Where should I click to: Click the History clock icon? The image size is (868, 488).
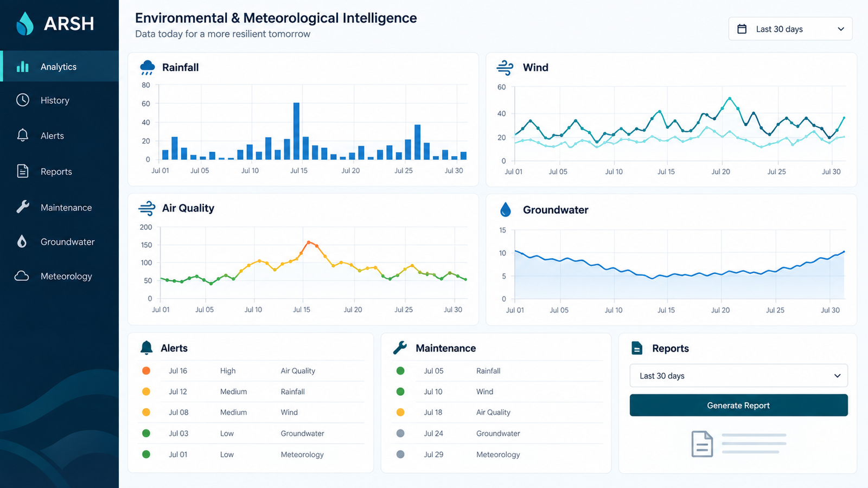[22, 100]
